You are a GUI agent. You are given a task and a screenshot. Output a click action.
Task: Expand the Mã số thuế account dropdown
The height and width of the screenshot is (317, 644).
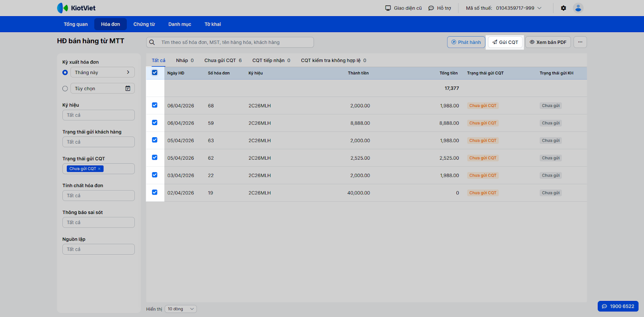pos(539,8)
